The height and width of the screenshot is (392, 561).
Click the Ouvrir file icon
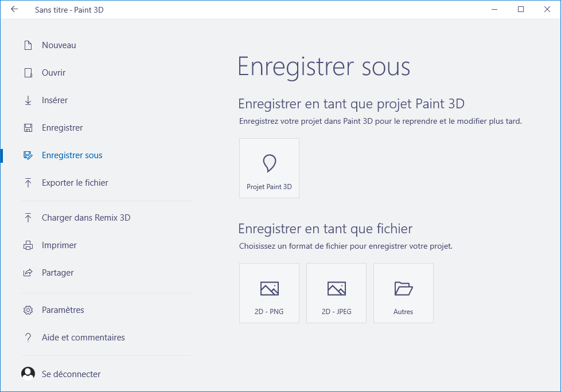pos(28,73)
